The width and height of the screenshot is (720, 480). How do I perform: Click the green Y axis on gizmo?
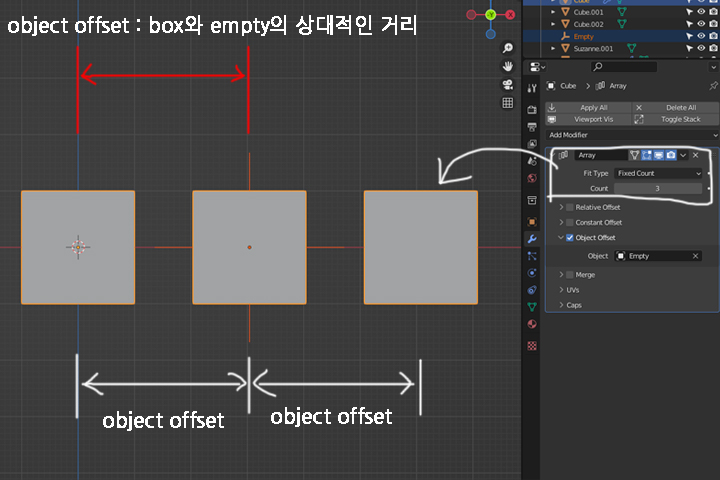[x=490, y=15]
